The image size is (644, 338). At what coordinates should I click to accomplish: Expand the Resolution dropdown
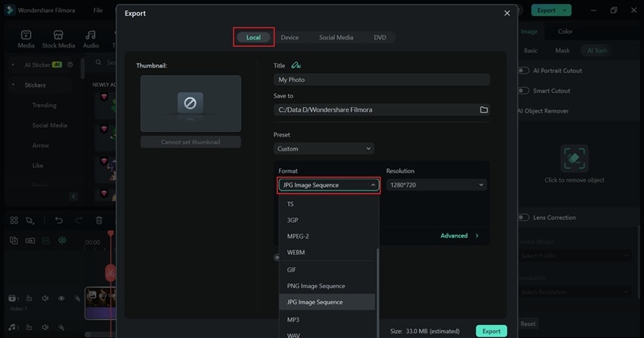point(436,185)
